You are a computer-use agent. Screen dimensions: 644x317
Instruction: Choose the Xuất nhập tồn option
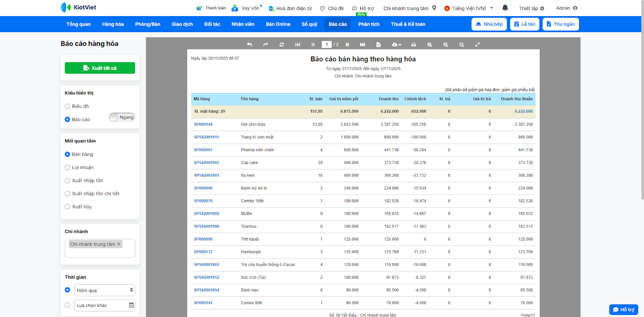coord(68,181)
